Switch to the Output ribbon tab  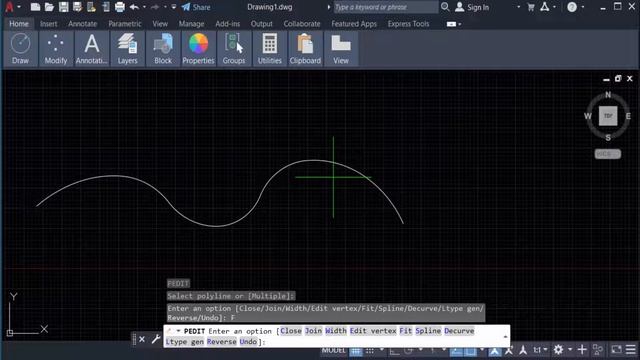coord(261,24)
